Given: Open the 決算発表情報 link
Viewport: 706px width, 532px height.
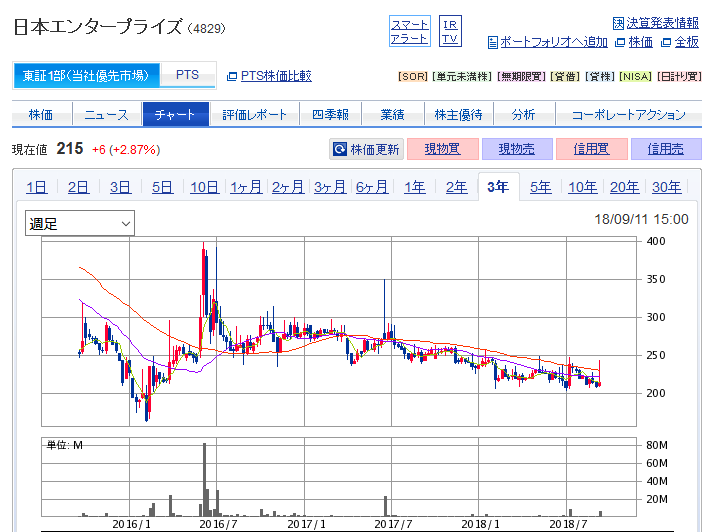Looking at the screenshot, I should pyautogui.click(x=655, y=23).
